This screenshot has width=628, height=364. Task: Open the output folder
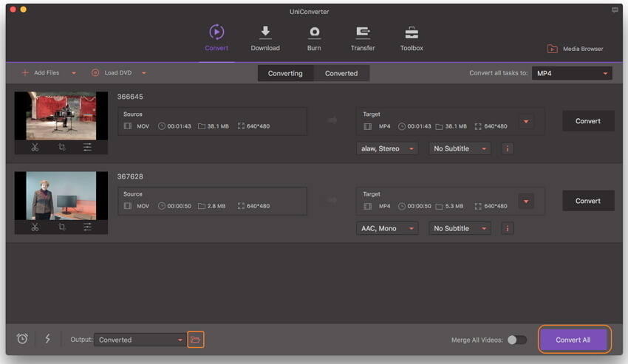pyautogui.click(x=196, y=340)
